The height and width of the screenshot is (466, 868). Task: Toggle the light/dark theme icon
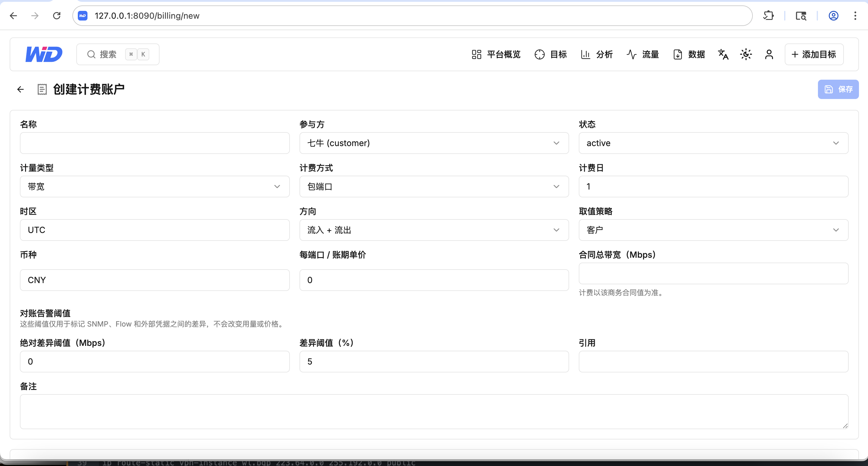(746, 54)
